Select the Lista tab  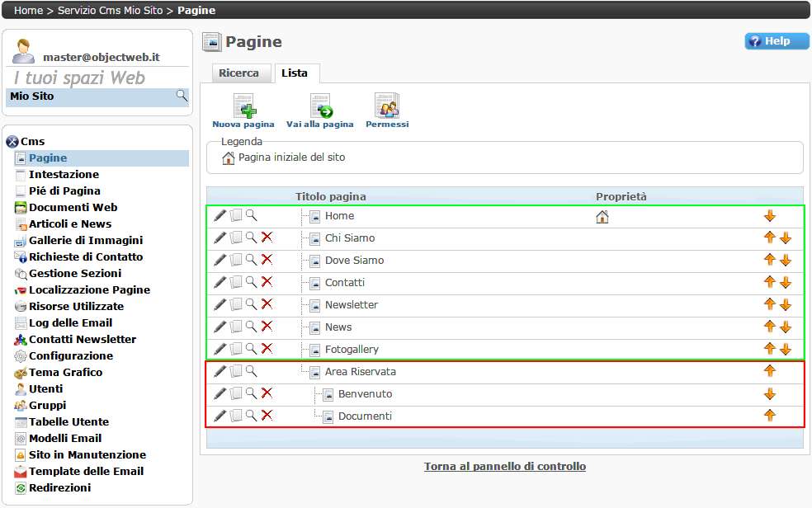[x=295, y=73]
